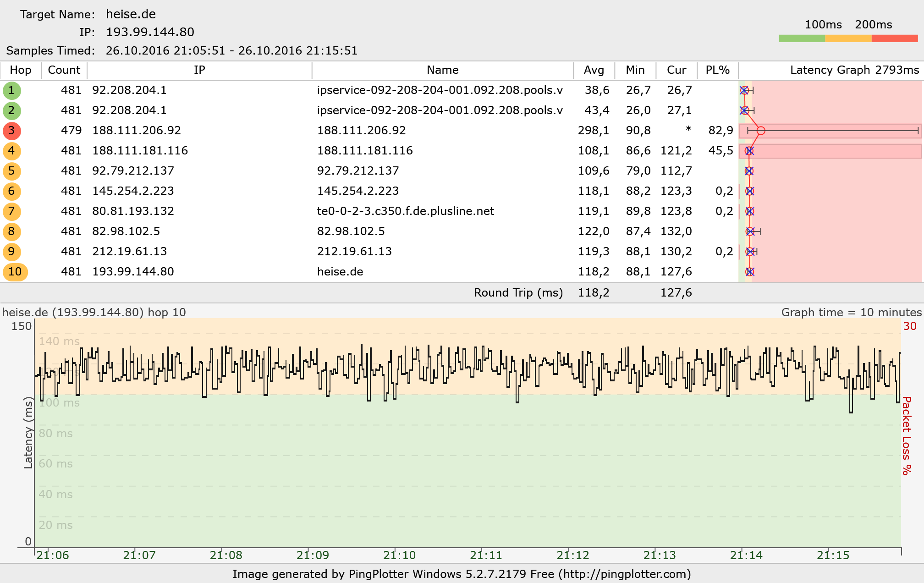Viewport: 924px width, 583px height.
Task: Click the Latency Graph 2793ms header
Action: (x=854, y=70)
